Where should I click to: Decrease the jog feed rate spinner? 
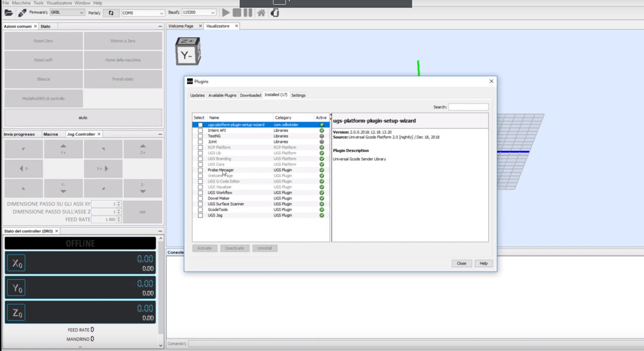(119, 221)
